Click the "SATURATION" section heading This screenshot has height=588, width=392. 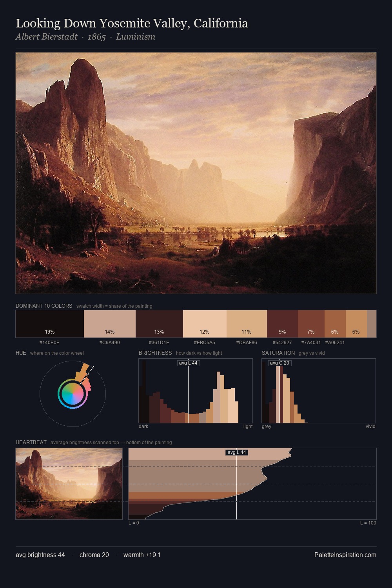tap(278, 353)
